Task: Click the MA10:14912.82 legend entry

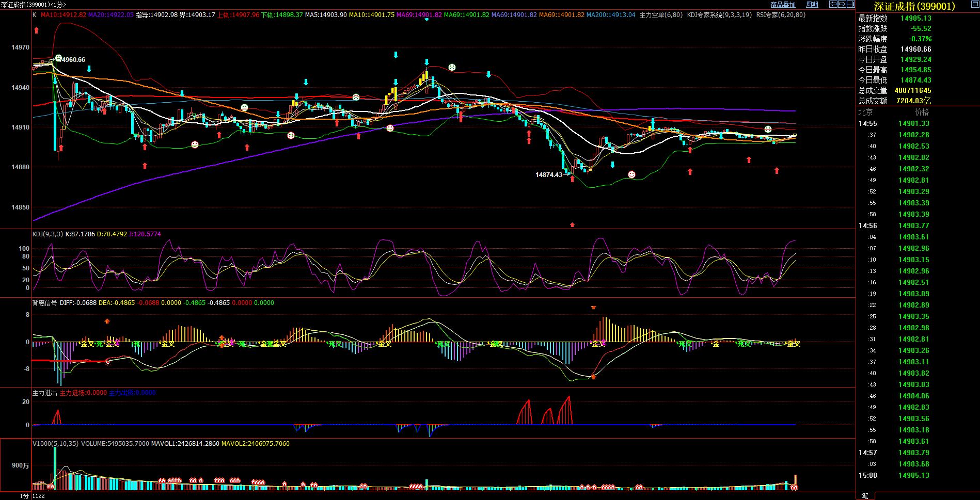Action: [x=63, y=15]
